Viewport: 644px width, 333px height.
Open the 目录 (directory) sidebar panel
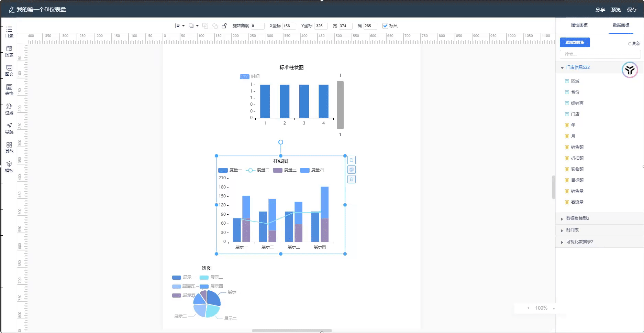(x=9, y=32)
